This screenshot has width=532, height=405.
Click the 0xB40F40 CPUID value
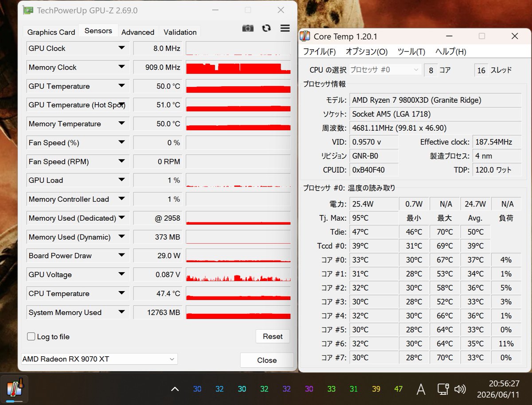coord(374,170)
